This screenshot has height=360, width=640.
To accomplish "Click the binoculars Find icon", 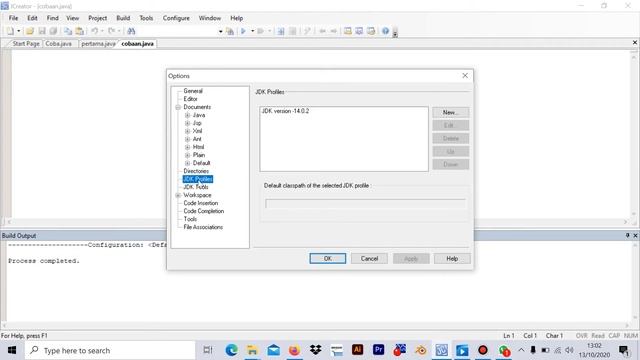I will coord(131,31).
